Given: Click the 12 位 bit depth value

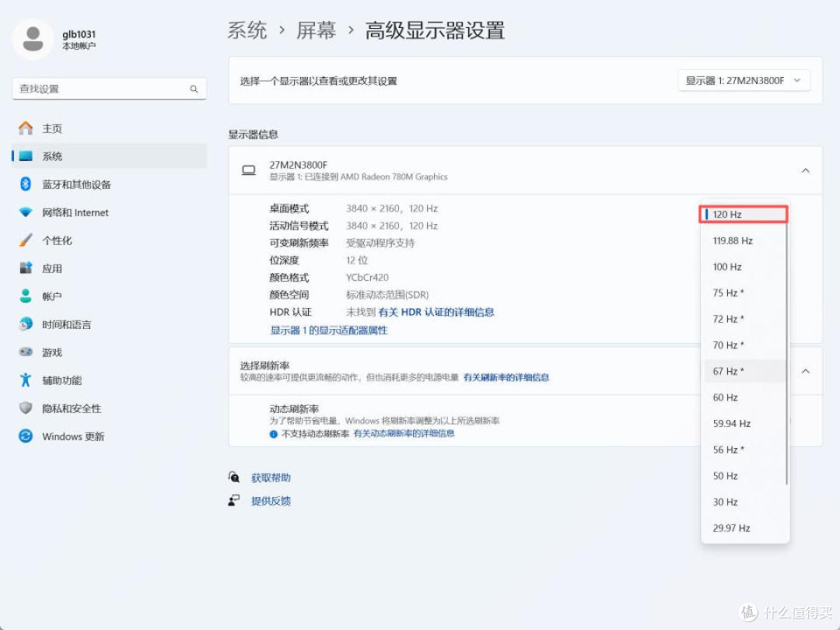Looking at the screenshot, I should [357, 261].
